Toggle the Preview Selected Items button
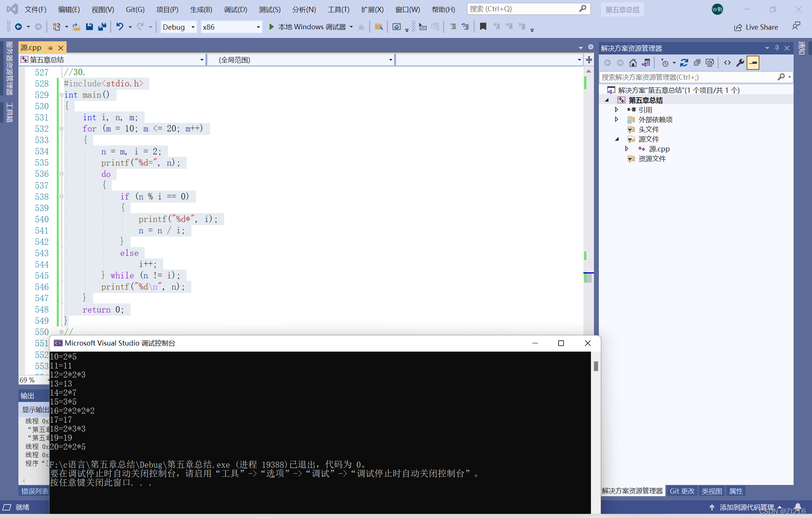 point(753,63)
